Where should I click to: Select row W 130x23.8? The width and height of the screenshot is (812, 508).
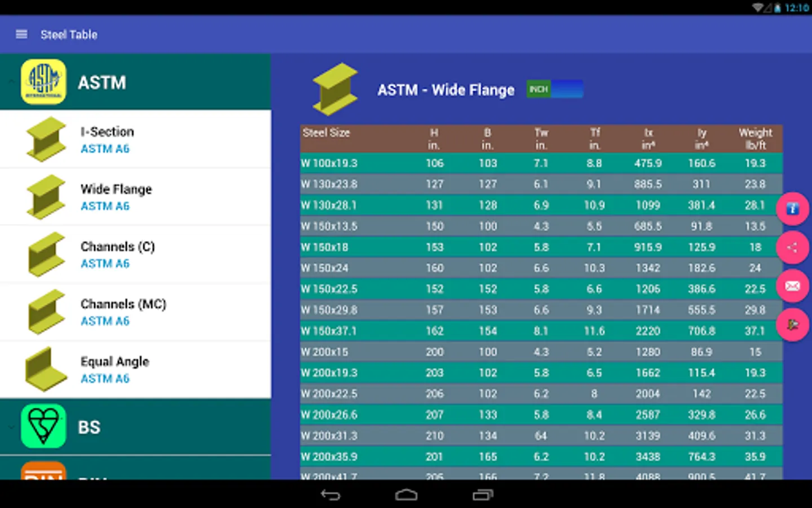click(x=541, y=184)
